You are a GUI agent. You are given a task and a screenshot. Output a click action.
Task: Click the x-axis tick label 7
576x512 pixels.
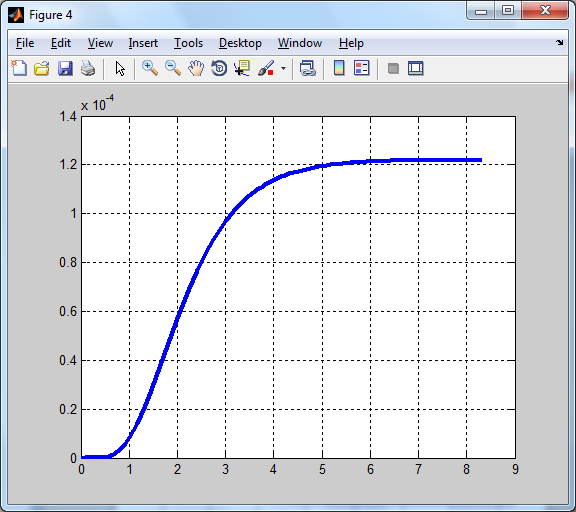coord(418,469)
